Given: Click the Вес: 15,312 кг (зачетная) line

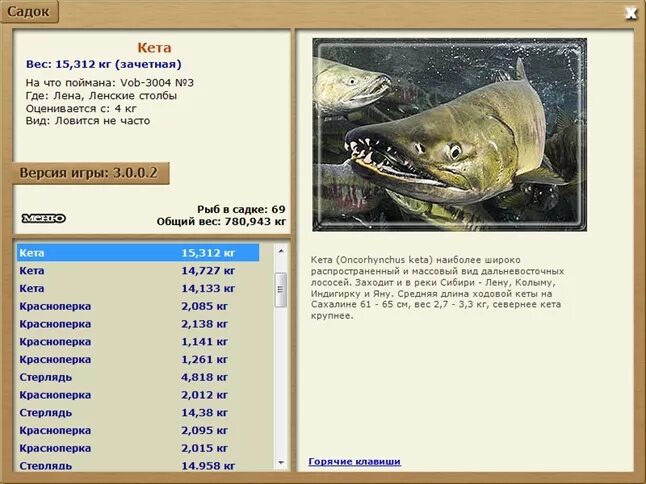Looking at the screenshot, I should coord(103,64).
